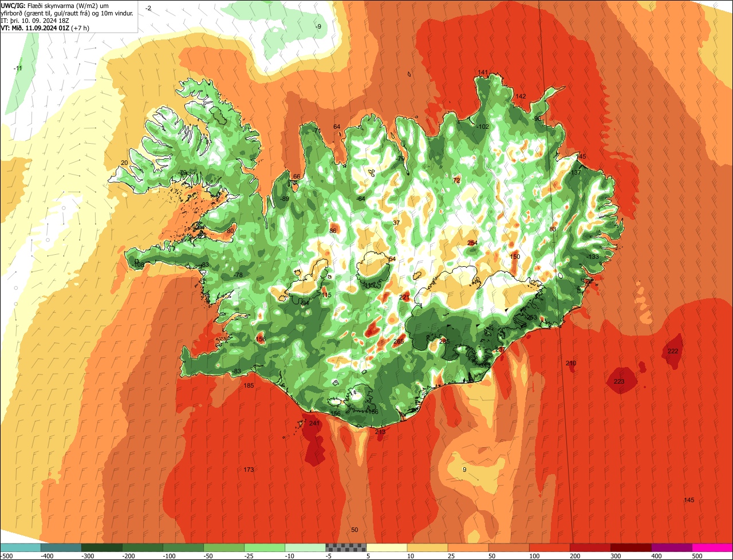Click the value 137 on the east coast
Screen dimensions: 733x560
coord(576,172)
